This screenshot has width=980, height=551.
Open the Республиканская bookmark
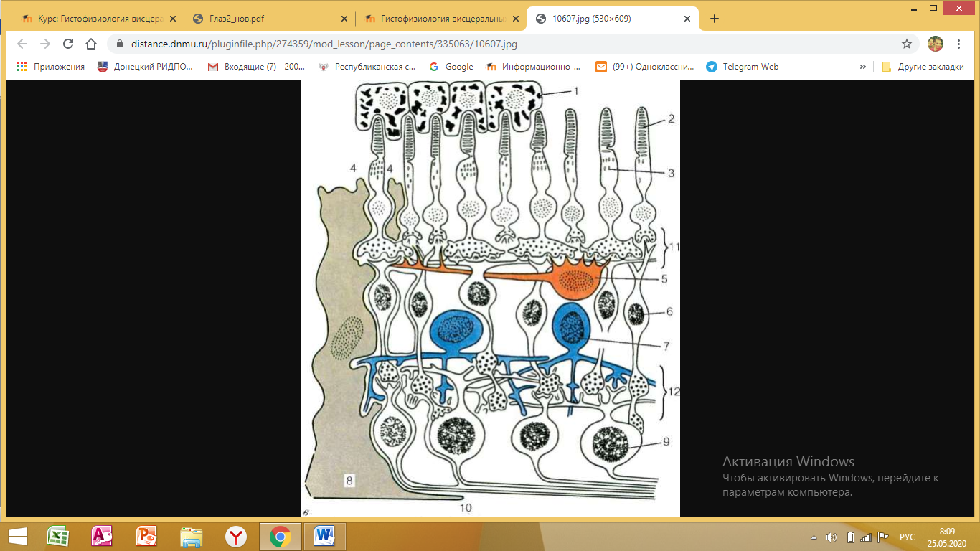coord(367,67)
